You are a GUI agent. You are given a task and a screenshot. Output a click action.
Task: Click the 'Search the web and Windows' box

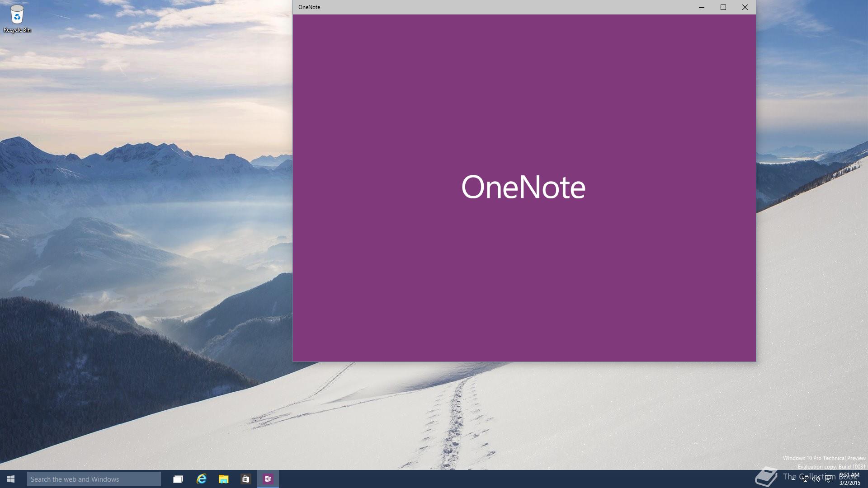(x=94, y=479)
